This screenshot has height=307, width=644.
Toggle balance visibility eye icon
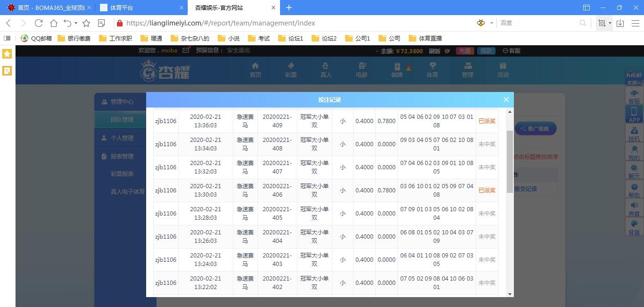447,51
